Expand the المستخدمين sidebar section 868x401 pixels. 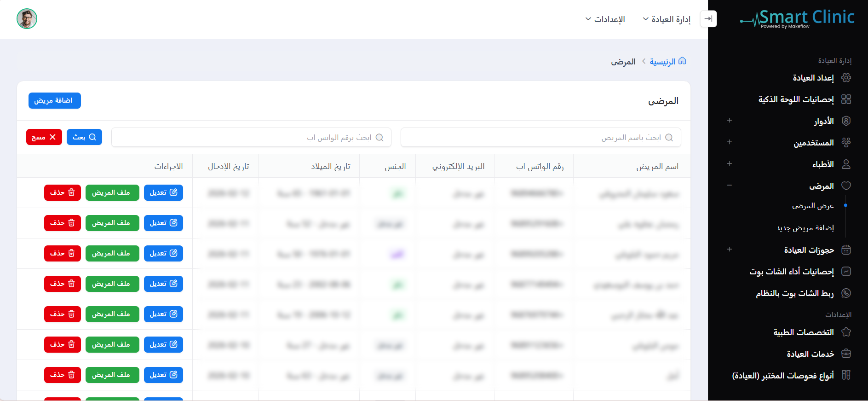730,142
